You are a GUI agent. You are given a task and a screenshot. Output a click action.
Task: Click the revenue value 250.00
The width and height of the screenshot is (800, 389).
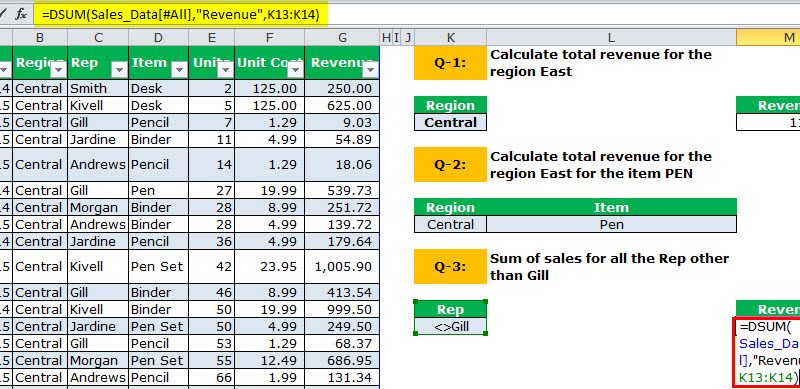[342, 88]
